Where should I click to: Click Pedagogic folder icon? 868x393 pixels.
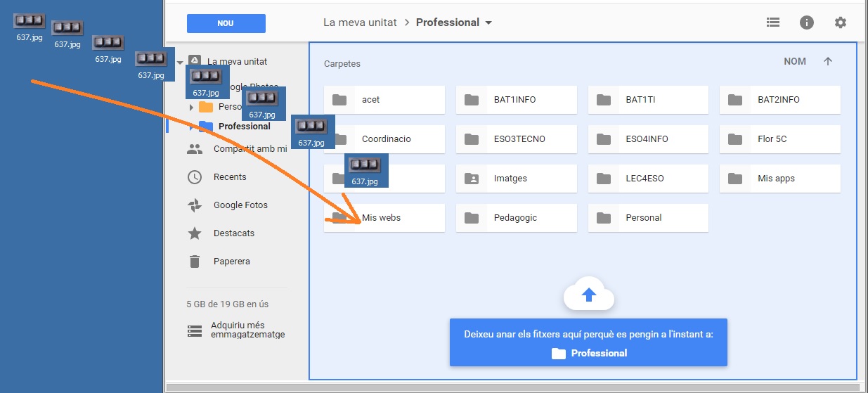tap(472, 218)
